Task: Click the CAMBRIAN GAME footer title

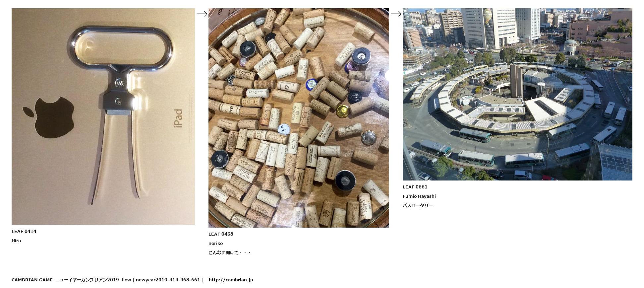Action: (32, 280)
